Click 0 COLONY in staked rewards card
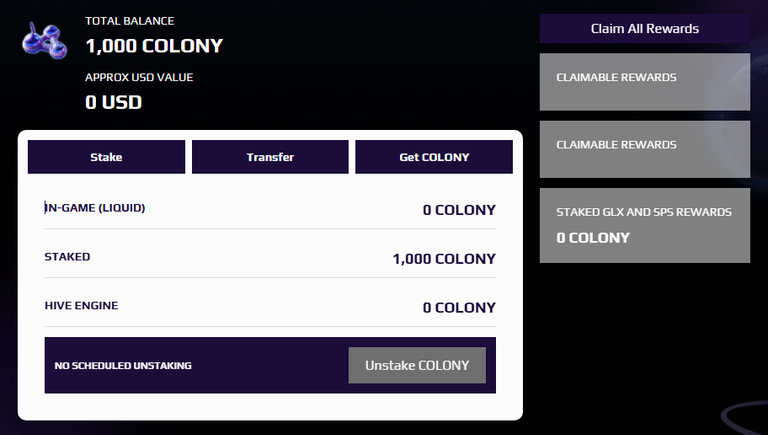The image size is (768, 435). coord(593,238)
